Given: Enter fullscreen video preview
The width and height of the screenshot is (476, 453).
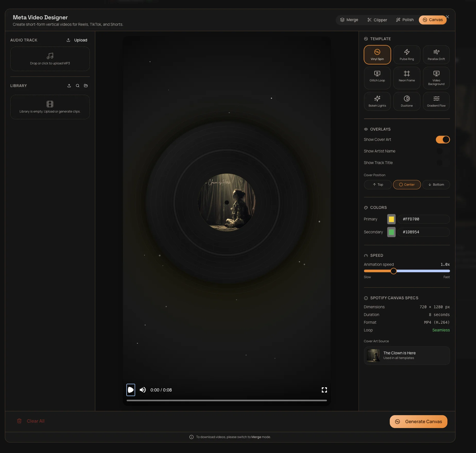Looking at the screenshot, I should pos(324,390).
